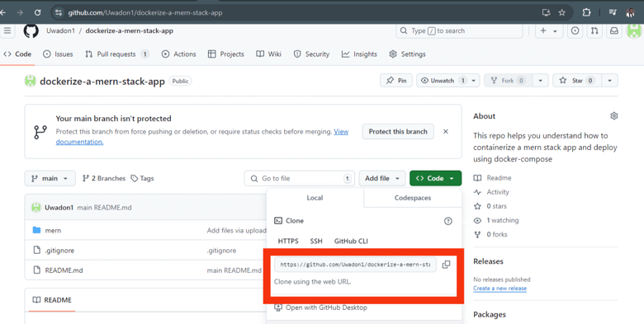
Task: Open the Readme link in About
Action: [x=492, y=178]
